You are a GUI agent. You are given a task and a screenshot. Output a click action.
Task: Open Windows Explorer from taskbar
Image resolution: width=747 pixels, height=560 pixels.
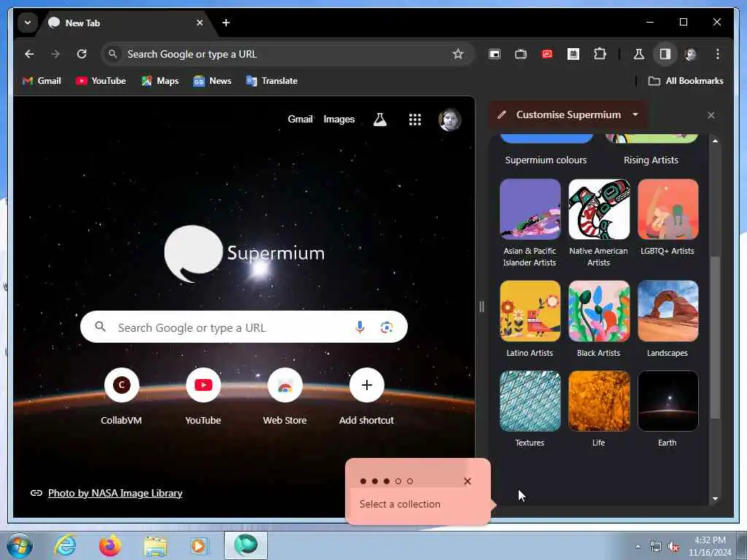point(155,545)
